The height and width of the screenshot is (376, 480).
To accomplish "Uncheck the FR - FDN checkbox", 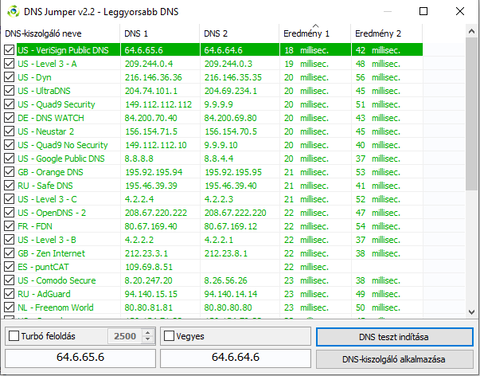I will (9, 226).
